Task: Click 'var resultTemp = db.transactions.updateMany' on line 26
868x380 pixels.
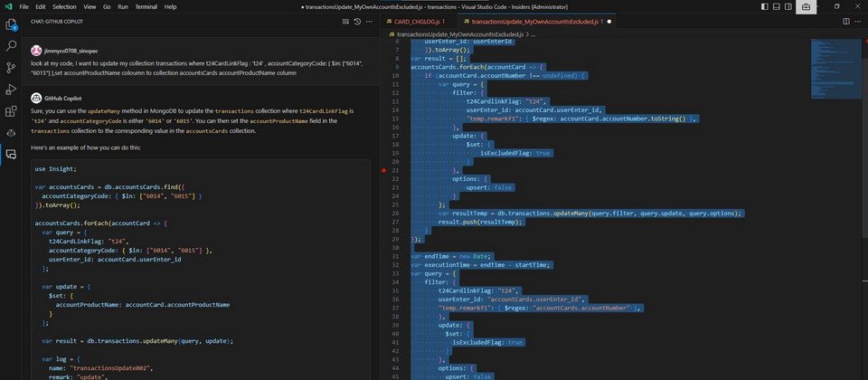Action: pos(514,214)
